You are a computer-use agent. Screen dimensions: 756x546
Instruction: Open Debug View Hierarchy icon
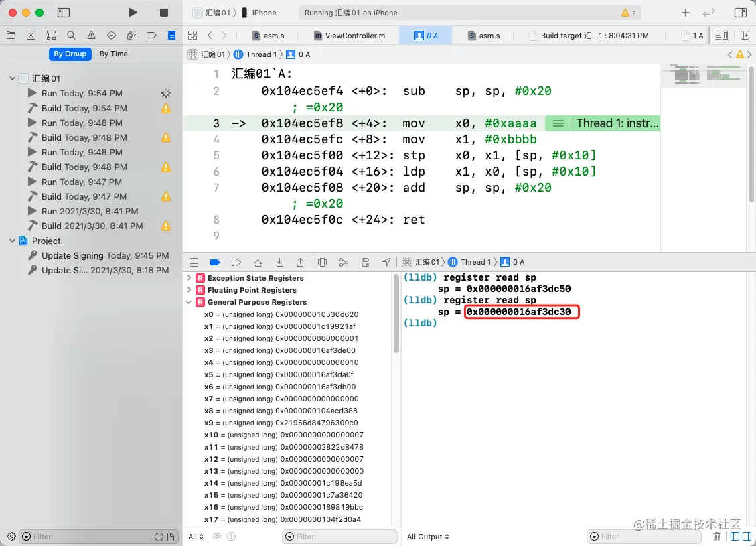click(x=323, y=262)
